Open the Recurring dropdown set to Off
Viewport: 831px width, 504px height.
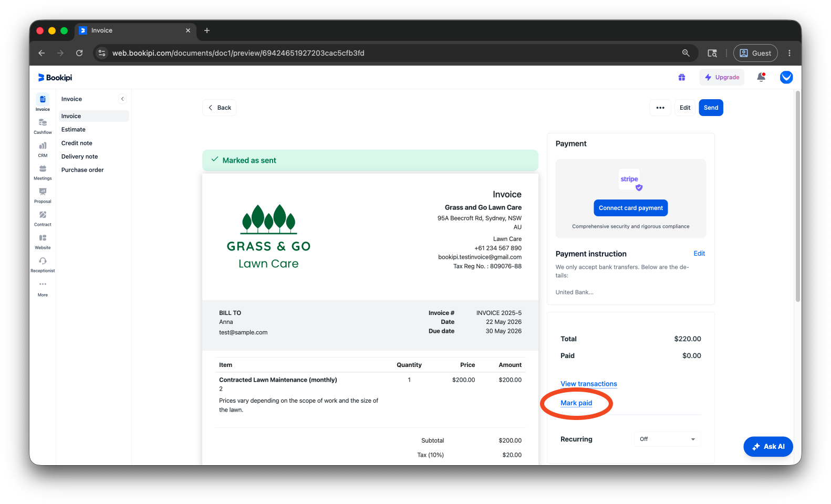667,439
